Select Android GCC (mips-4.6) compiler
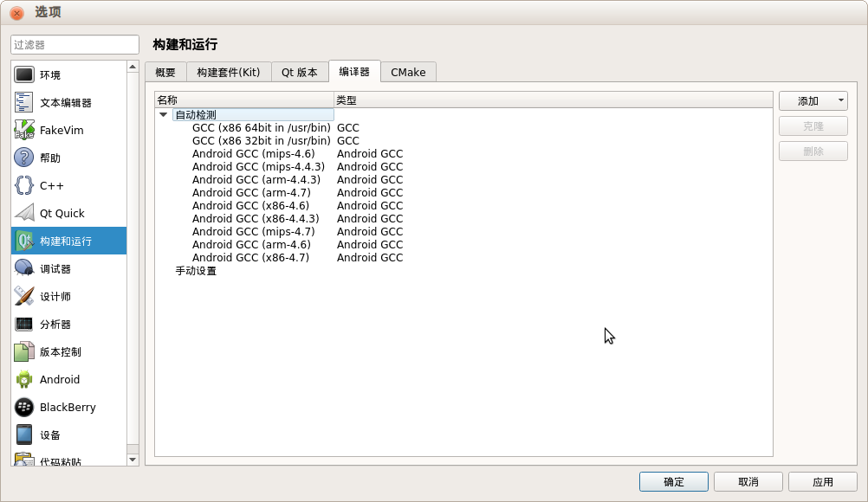 254,154
